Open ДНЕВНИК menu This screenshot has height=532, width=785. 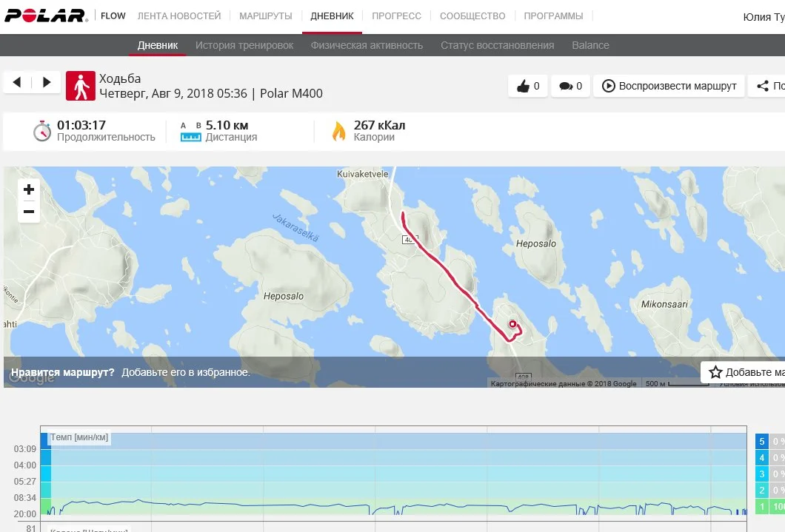332,16
